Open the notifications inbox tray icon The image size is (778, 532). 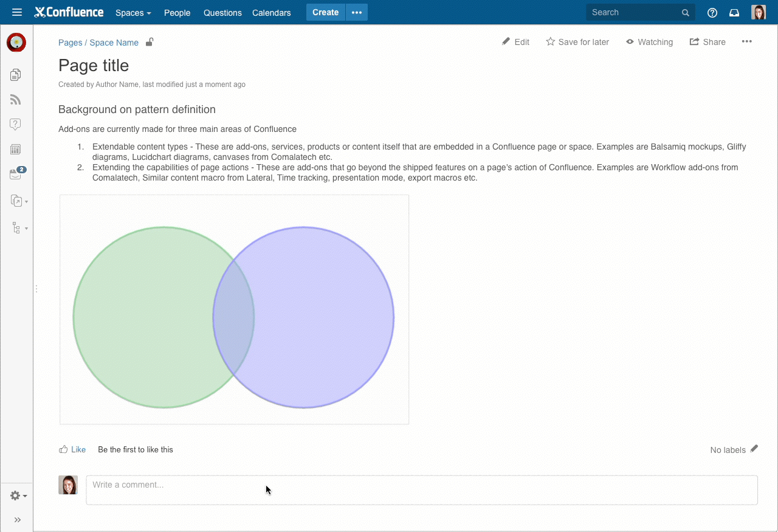click(x=734, y=13)
